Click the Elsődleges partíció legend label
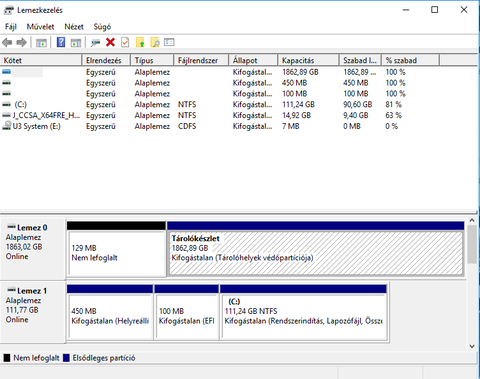The image size is (480, 379). point(104,358)
